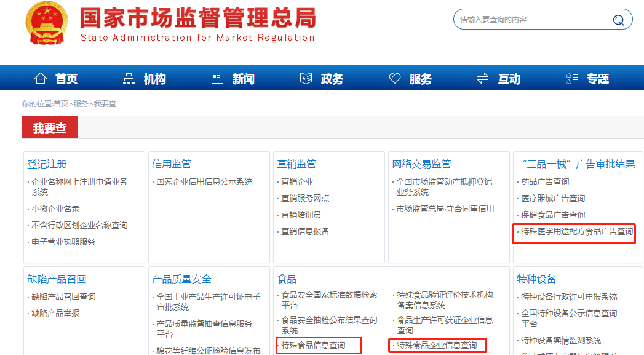644x355 pixels.
Task: Click the magnifier search icon
Action: coord(618,20)
